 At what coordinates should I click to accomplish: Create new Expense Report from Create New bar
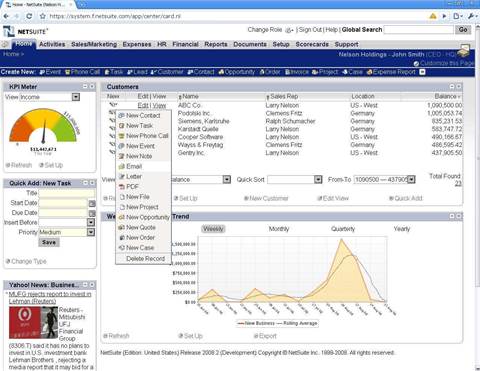(391, 72)
